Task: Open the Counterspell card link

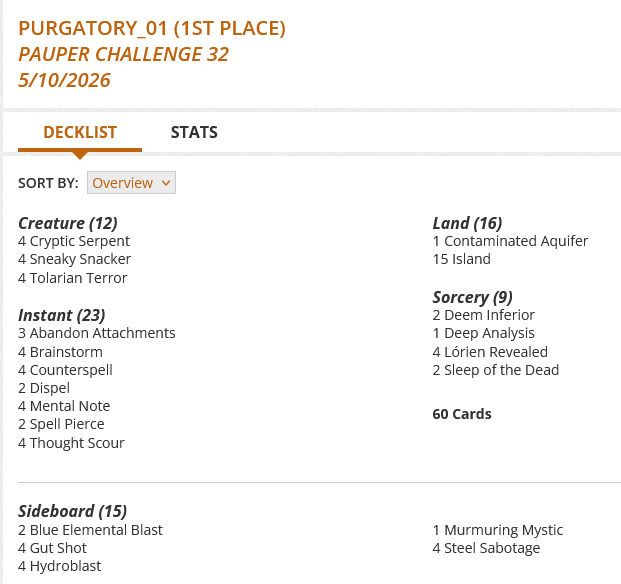Action: pos(71,370)
